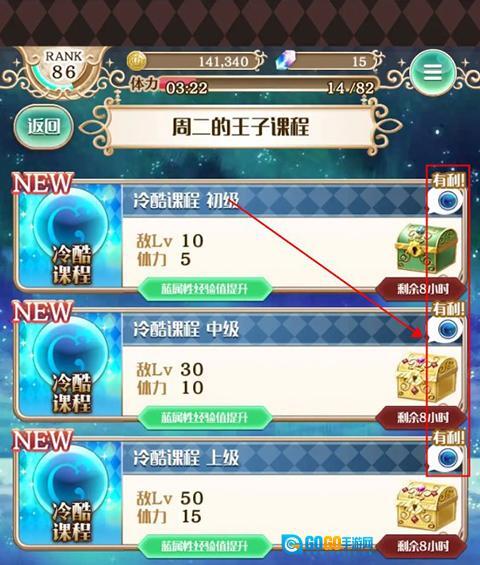Open the green hamburger menu button
Viewport: 480px width, 565px height.
(432, 72)
